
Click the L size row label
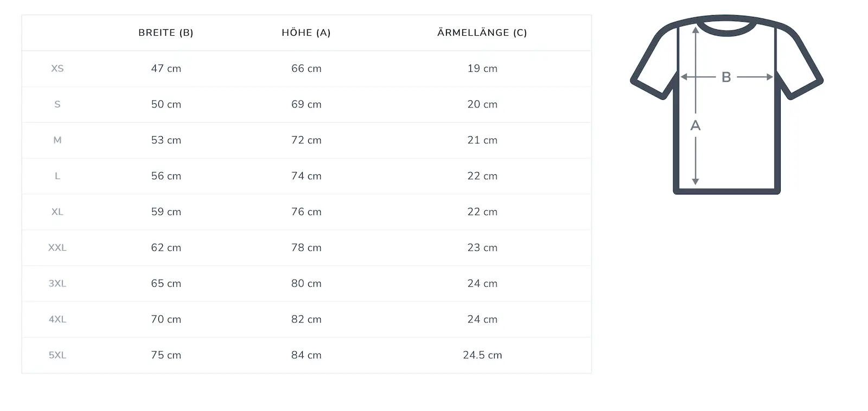58,176
